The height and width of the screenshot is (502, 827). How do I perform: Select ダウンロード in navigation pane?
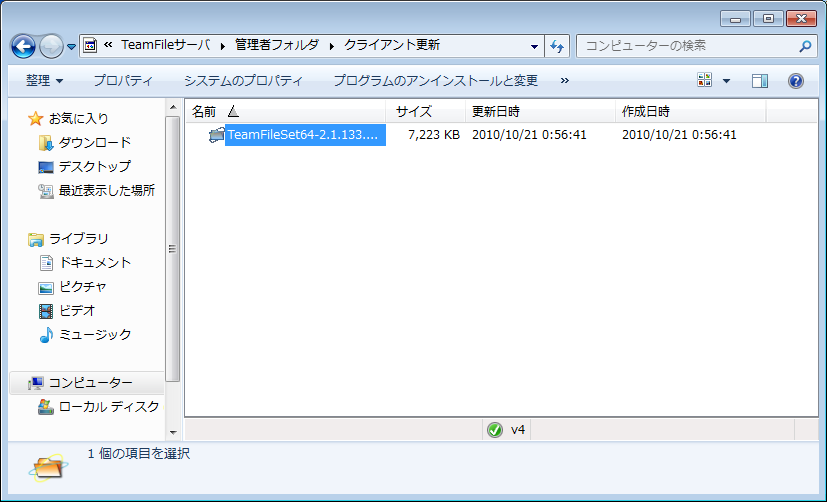coord(94,143)
